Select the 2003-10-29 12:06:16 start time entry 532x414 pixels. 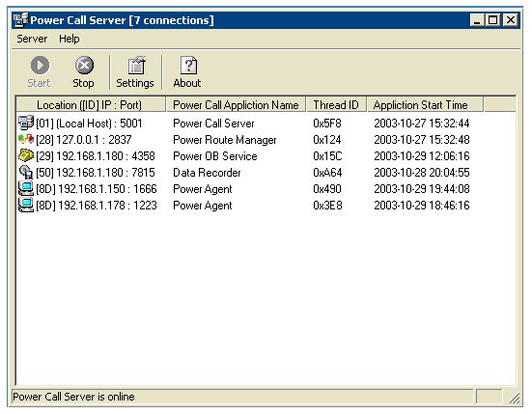(422, 156)
